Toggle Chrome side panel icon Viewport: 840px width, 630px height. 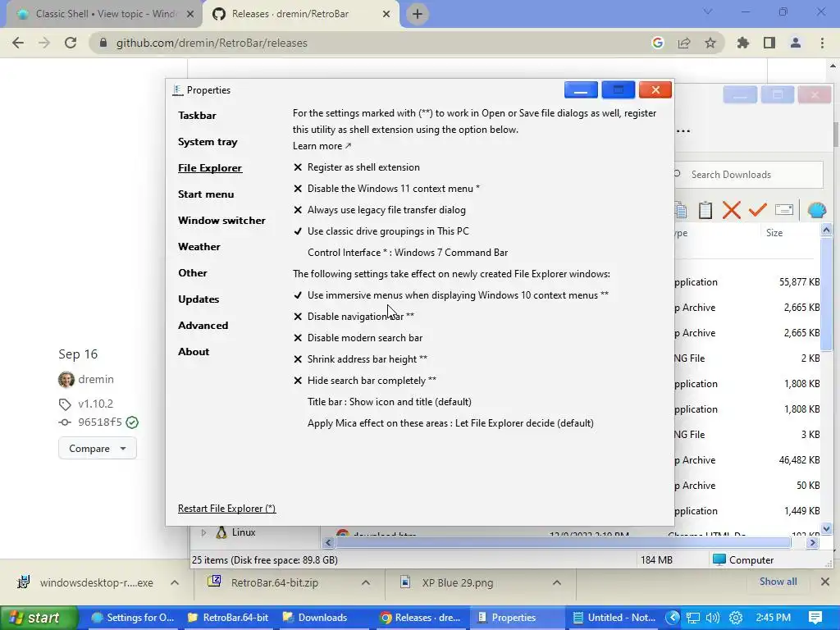pos(769,43)
